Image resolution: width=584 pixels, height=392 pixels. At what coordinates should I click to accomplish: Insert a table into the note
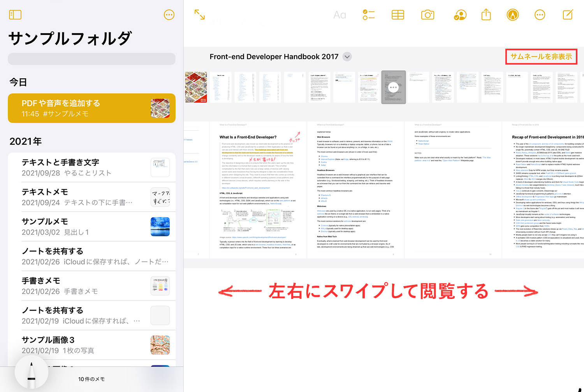(x=398, y=15)
